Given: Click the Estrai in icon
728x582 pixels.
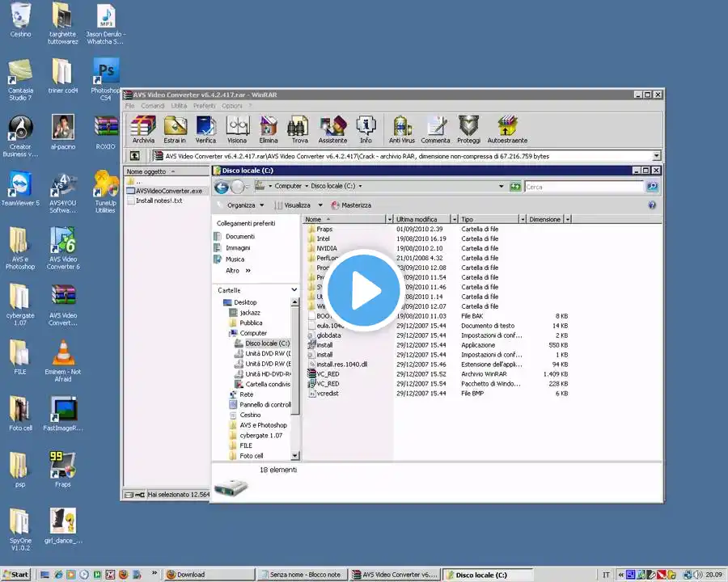Looking at the screenshot, I should tap(175, 129).
